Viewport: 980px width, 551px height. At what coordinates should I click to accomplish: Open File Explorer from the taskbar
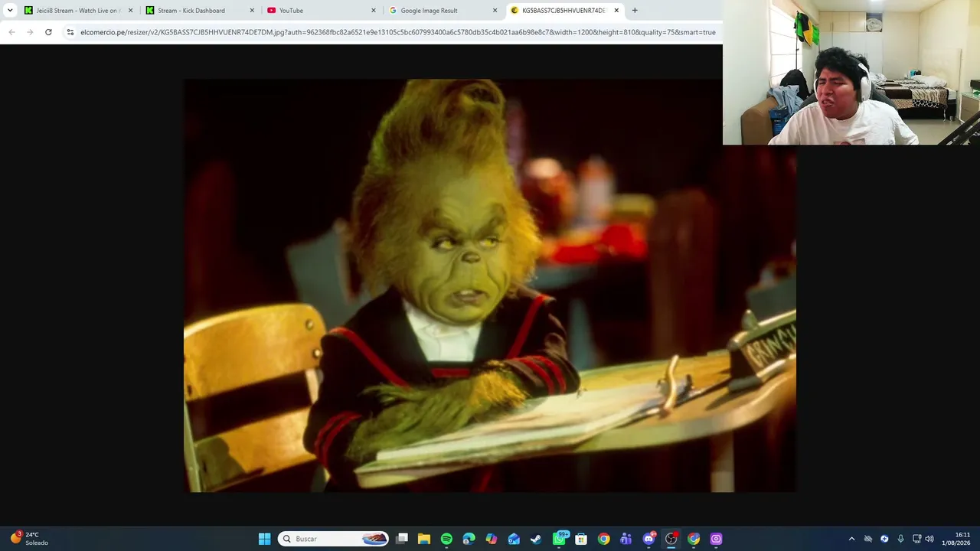[x=424, y=539]
